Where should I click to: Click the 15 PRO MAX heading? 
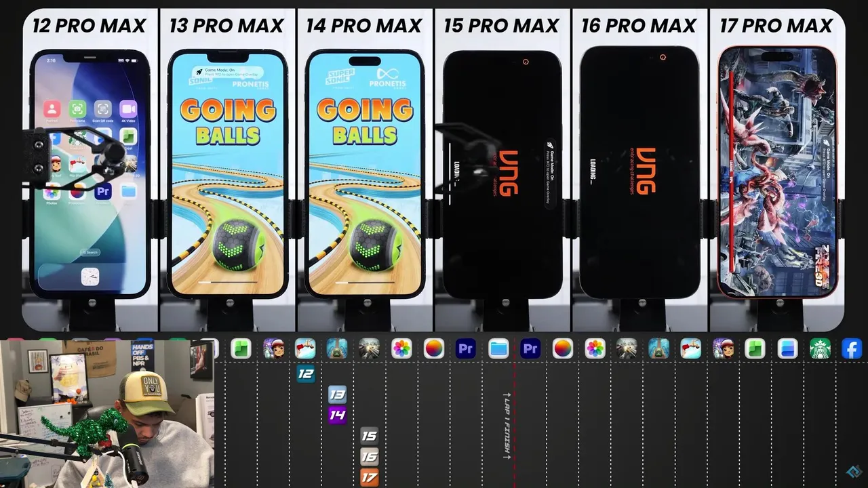[x=502, y=26]
